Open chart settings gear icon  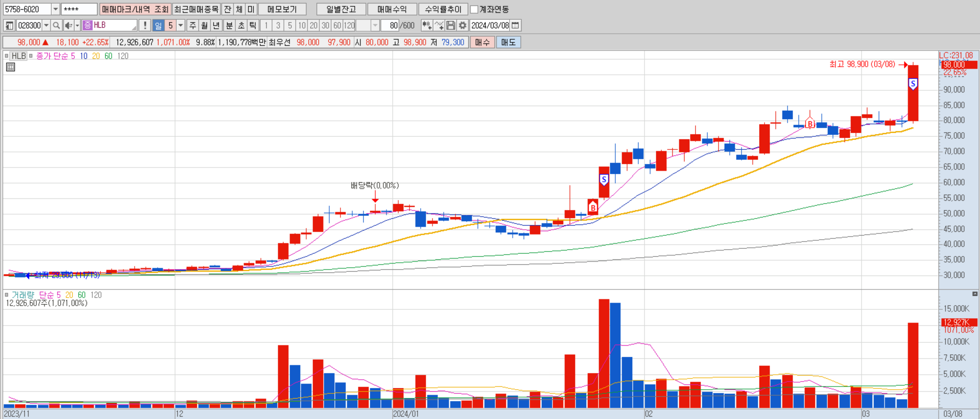463,26
